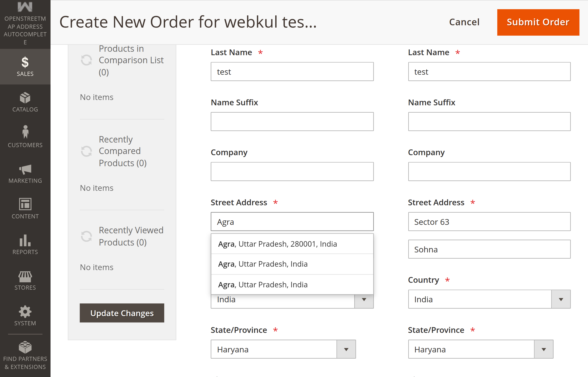Choose second Agra, Uttar Pradesh, India suggestion

click(x=292, y=264)
